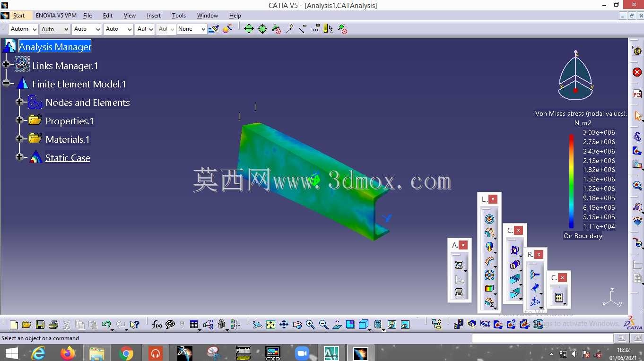Select the Materials.1 tree item
This screenshot has height=361, width=644.
point(68,139)
